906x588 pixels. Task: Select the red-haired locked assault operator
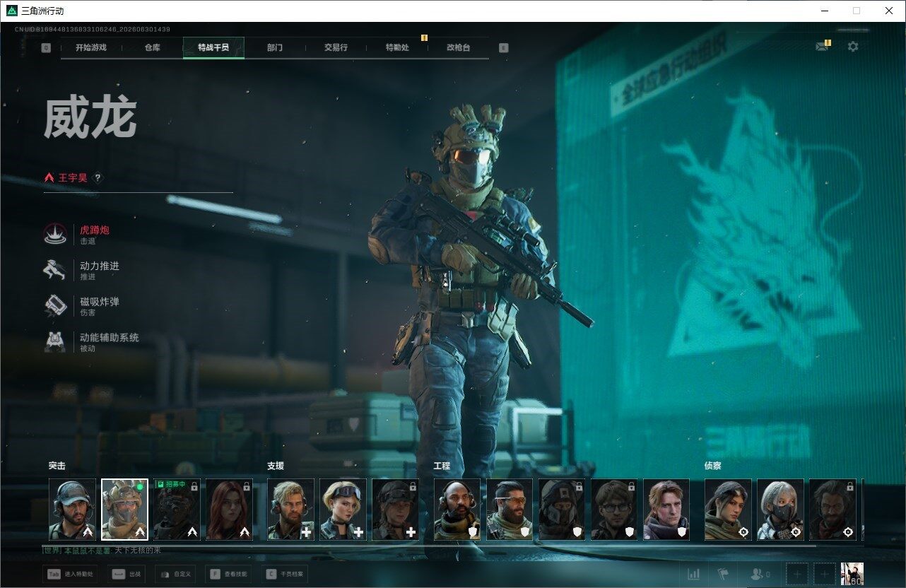coord(229,510)
